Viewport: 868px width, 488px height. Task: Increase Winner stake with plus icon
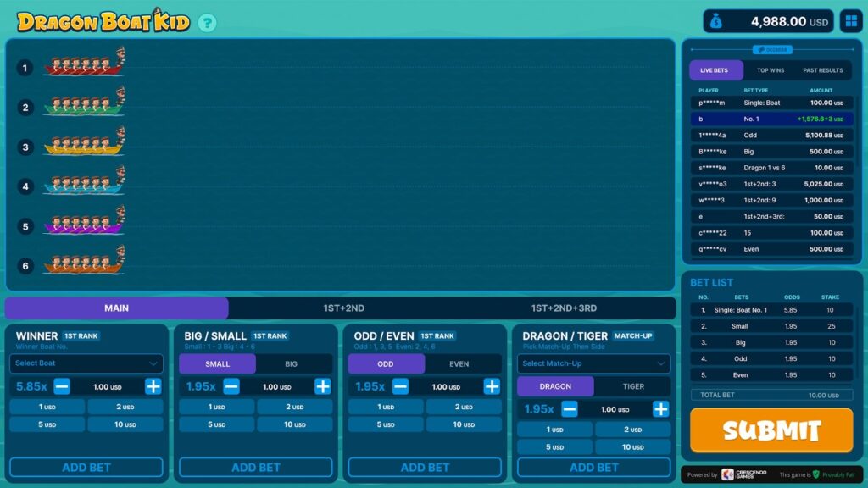tap(153, 386)
